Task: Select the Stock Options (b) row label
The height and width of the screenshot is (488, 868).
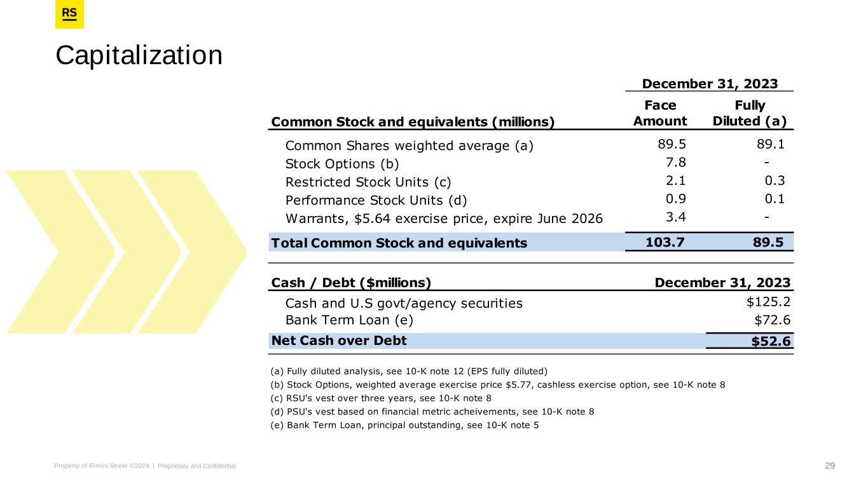Action: pos(342,165)
